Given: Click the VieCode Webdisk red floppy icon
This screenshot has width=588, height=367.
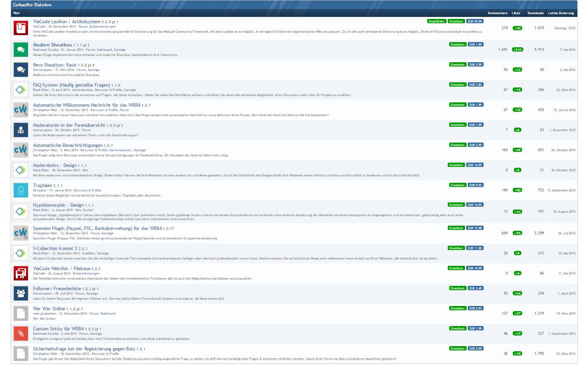Looking at the screenshot, I should tap(21, 273).
